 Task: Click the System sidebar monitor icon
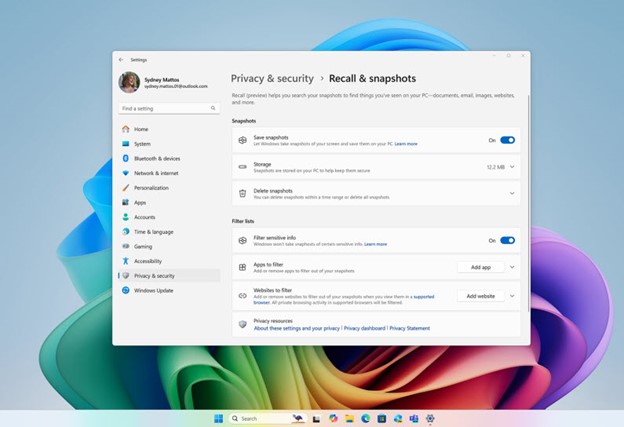[126, 144]
